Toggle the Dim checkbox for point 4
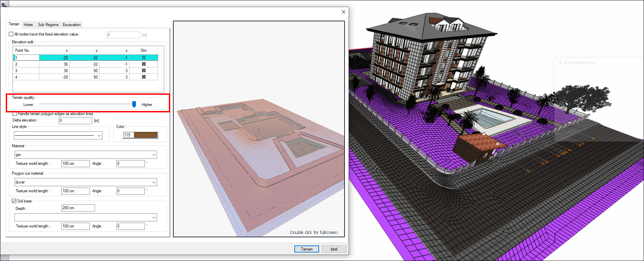 (x=144, y=77)
